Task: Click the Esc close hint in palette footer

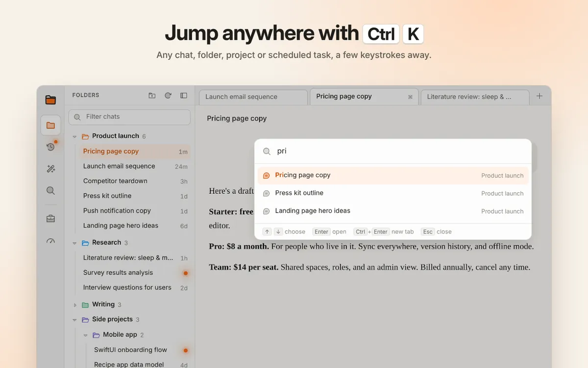Action: (x=436, y=232)
